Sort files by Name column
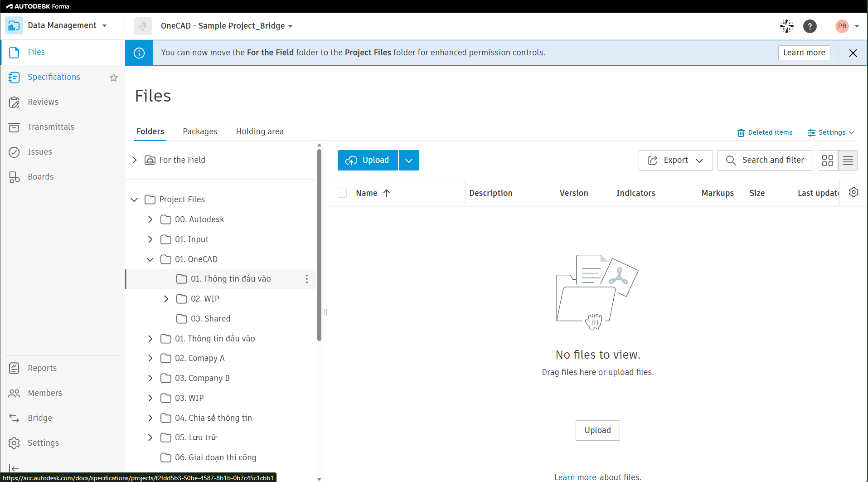The height and width of the screenshot is (482, 868). [x=373, y=193]
